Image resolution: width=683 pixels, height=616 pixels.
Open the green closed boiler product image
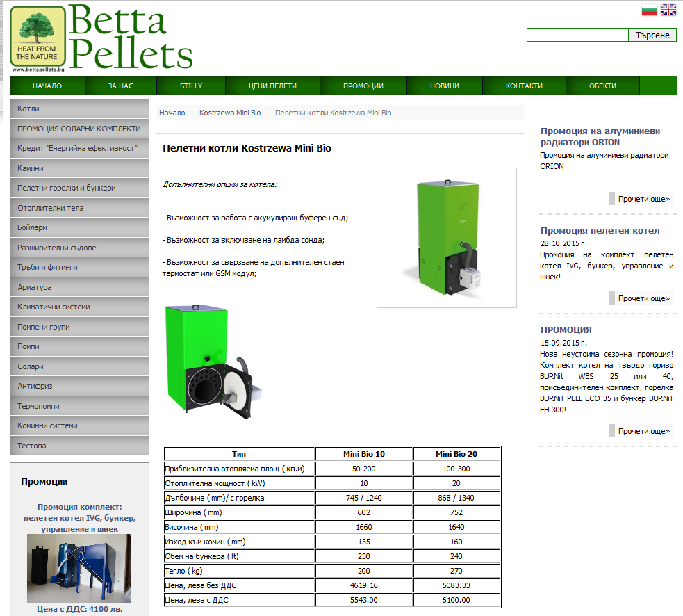pos(446,237)
